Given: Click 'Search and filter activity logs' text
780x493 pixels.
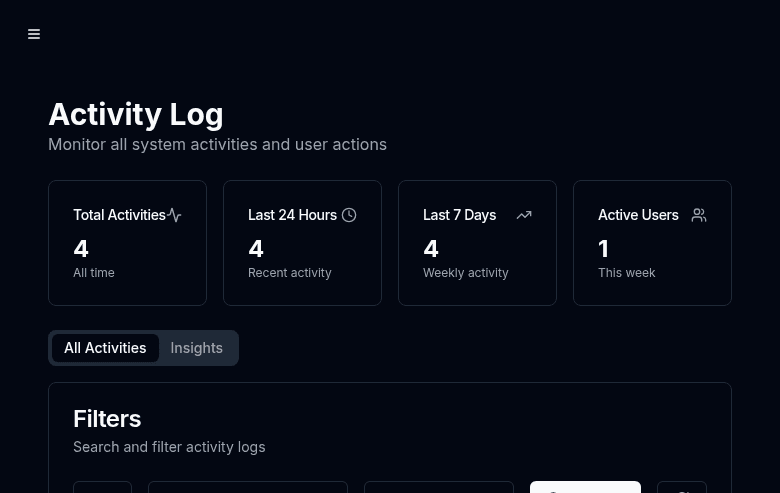Looking at the screenshot, I should click(169, 447).
